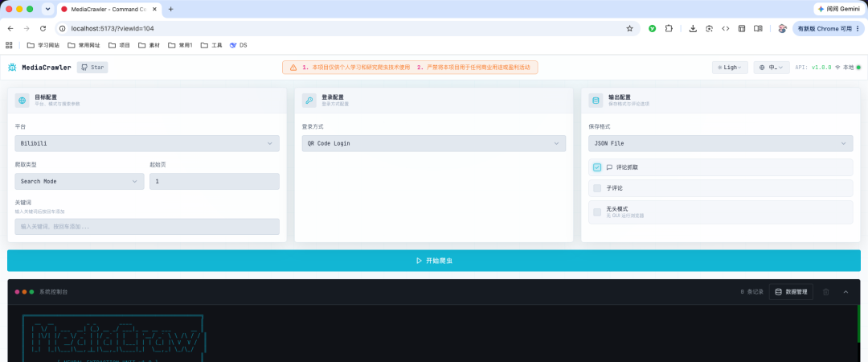This screenshot has width=868, height=362.
Task: Enable the 子评论 checkbox
Action: point(596,188)
